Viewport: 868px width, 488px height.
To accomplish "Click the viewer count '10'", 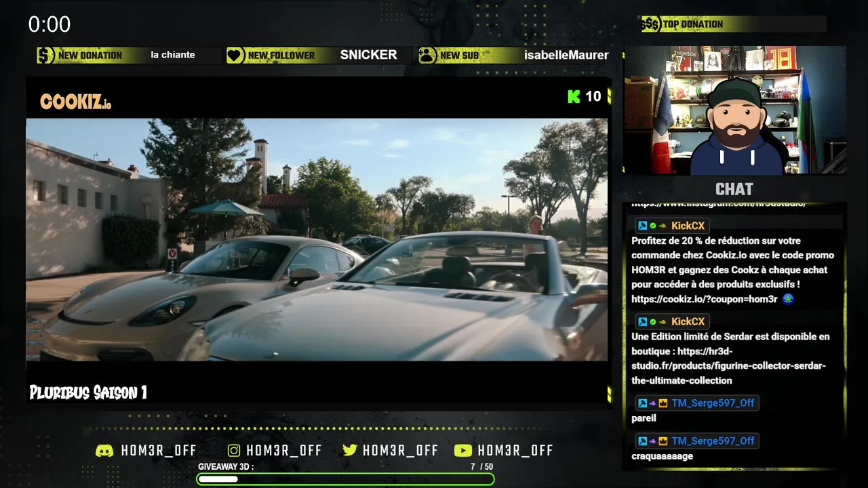I will [593, 96].
